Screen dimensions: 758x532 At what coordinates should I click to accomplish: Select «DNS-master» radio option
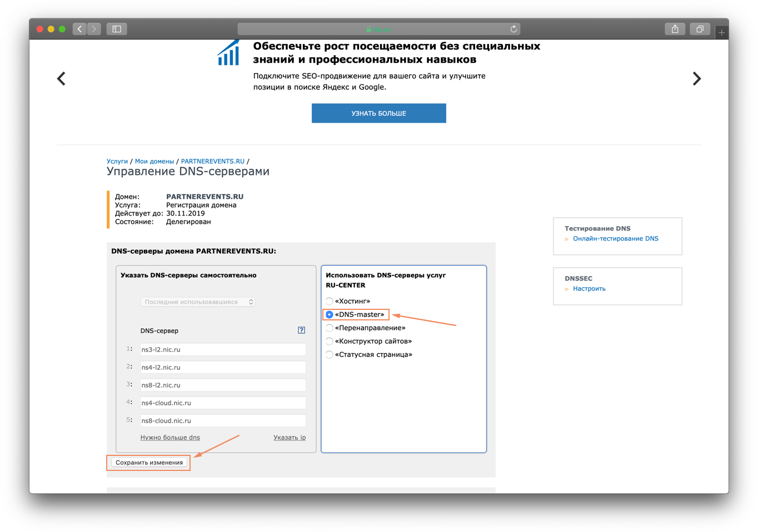click(330, 314)
